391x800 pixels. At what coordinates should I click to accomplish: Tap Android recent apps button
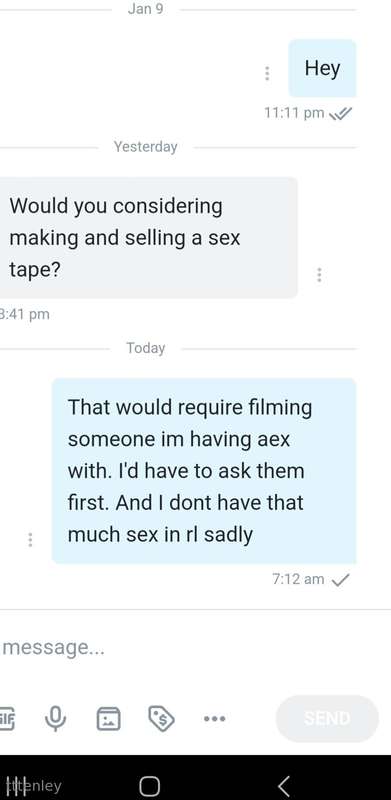pos(16,786)
